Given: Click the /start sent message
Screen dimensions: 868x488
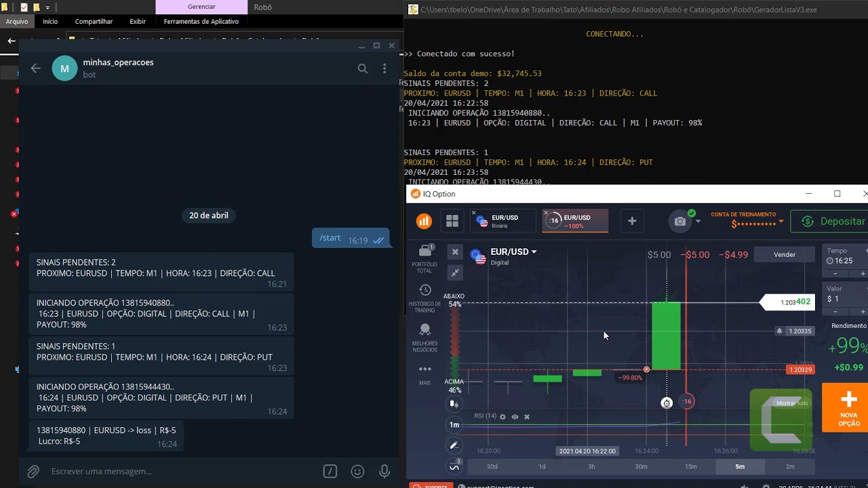Looking at the screenshot, I should click(x=351, y=238).
